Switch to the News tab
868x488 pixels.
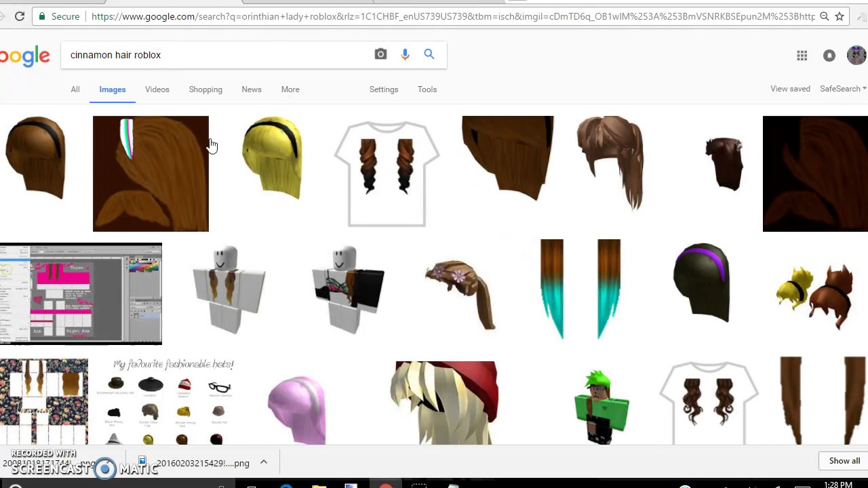pyautogui.click(x=252, y=89)
